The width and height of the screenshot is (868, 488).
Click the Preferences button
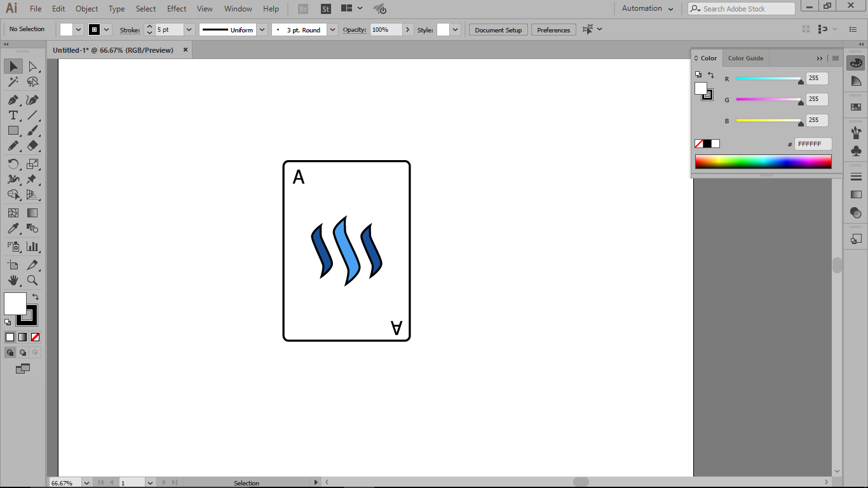click(553, 30)
